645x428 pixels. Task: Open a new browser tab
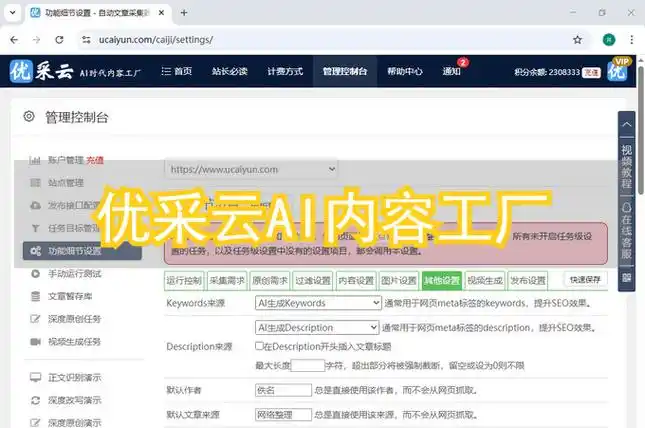point(184,13)
